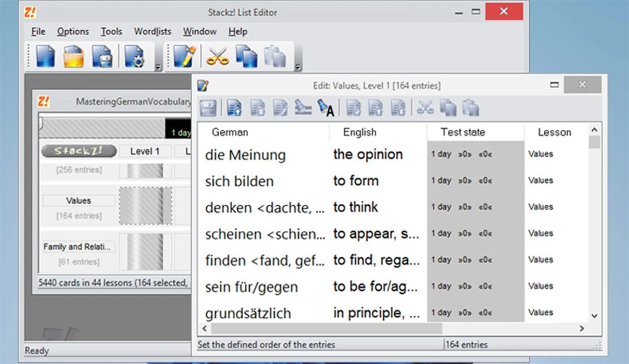Select the 'sein für/gegen' entry
The width and height of the screenshot is (629, 364).
click(x=251, y=287)
